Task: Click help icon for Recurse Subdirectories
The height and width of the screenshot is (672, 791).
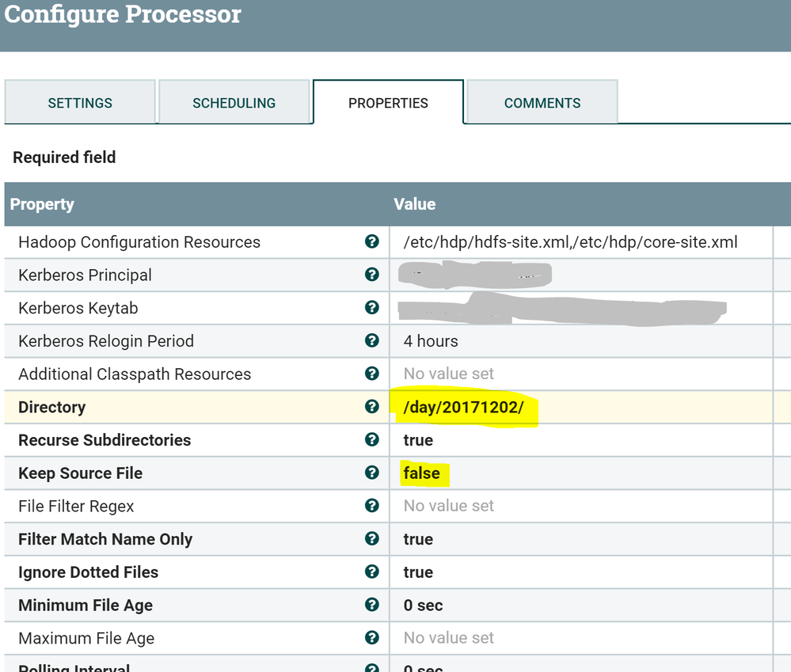Action: (371, 440)
